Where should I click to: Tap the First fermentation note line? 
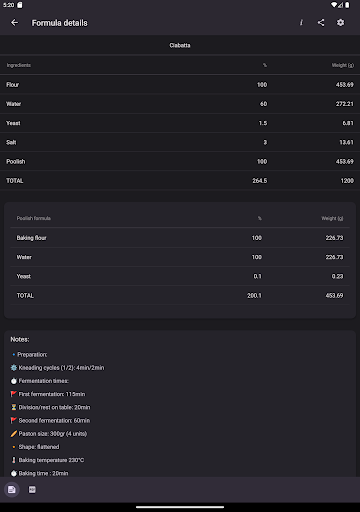tap(48, 394)
